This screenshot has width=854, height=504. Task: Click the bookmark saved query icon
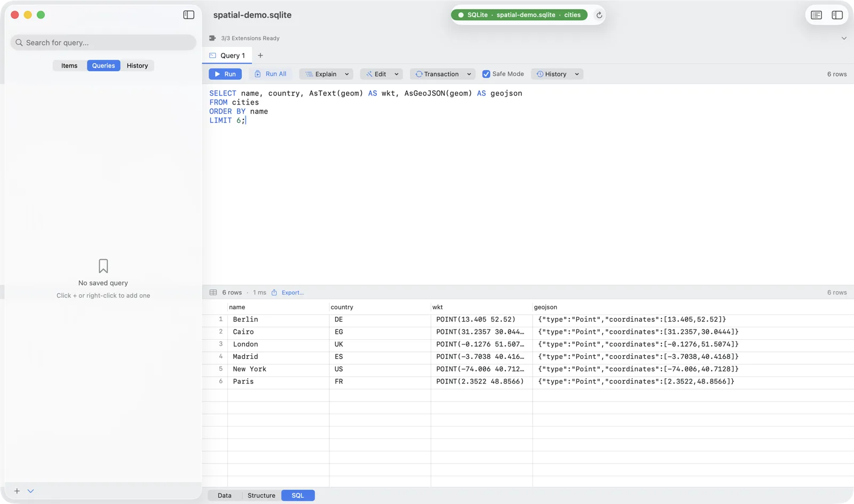point(104,266)
